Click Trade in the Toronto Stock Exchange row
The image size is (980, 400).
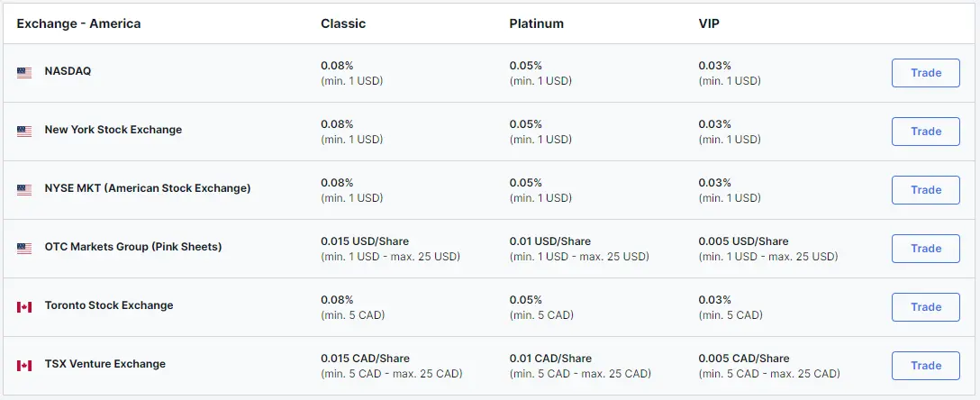click(x=926, y=307)
